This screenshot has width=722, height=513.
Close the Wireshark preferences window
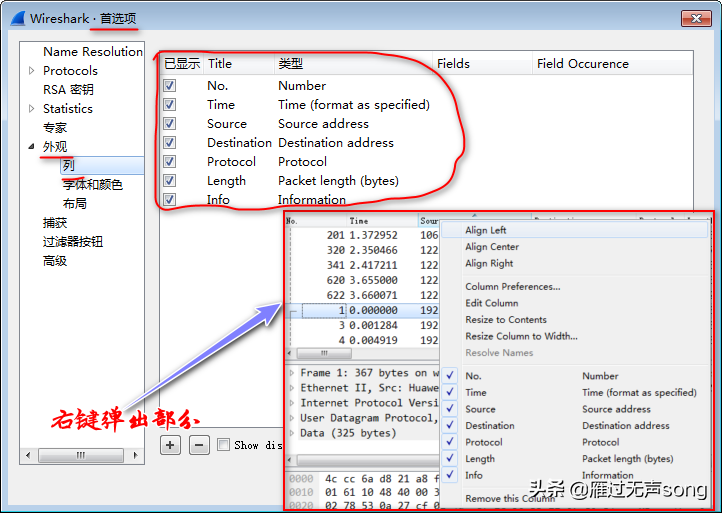tap(696, 18)
